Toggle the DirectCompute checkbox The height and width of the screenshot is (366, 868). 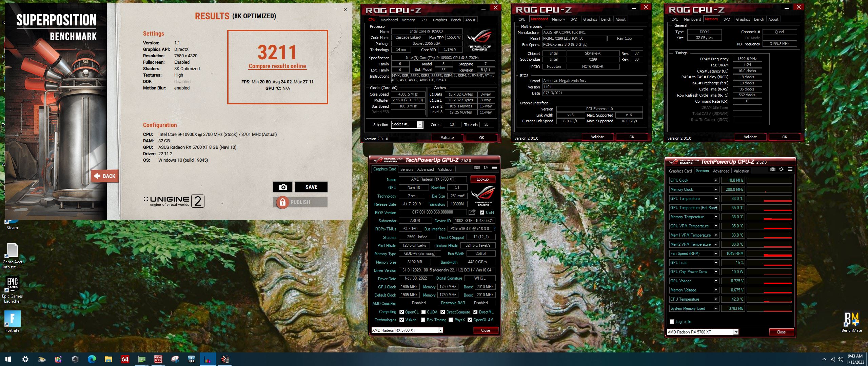point(442,312)
